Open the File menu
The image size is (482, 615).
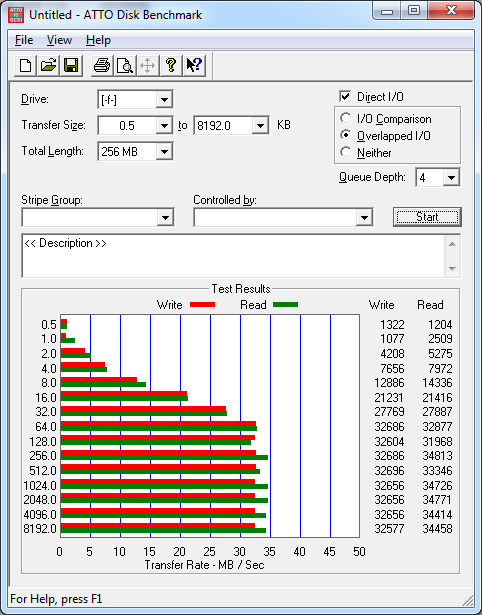(24, 40)
